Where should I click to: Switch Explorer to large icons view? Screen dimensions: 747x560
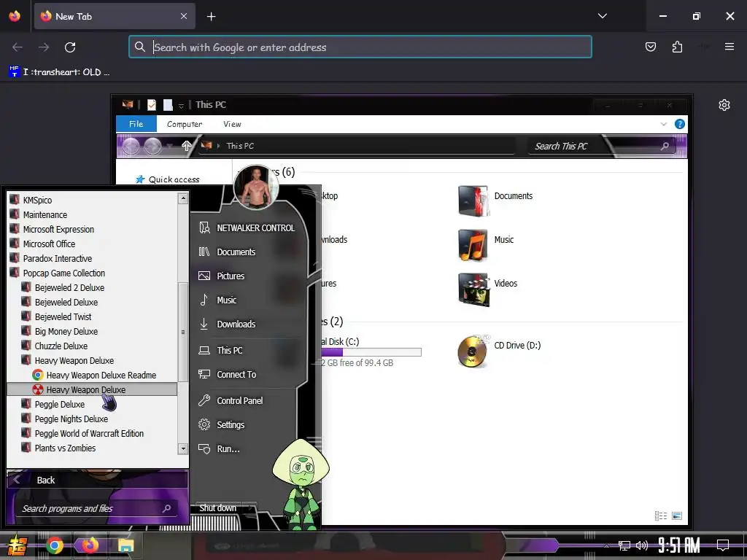(x=677, y=516)
